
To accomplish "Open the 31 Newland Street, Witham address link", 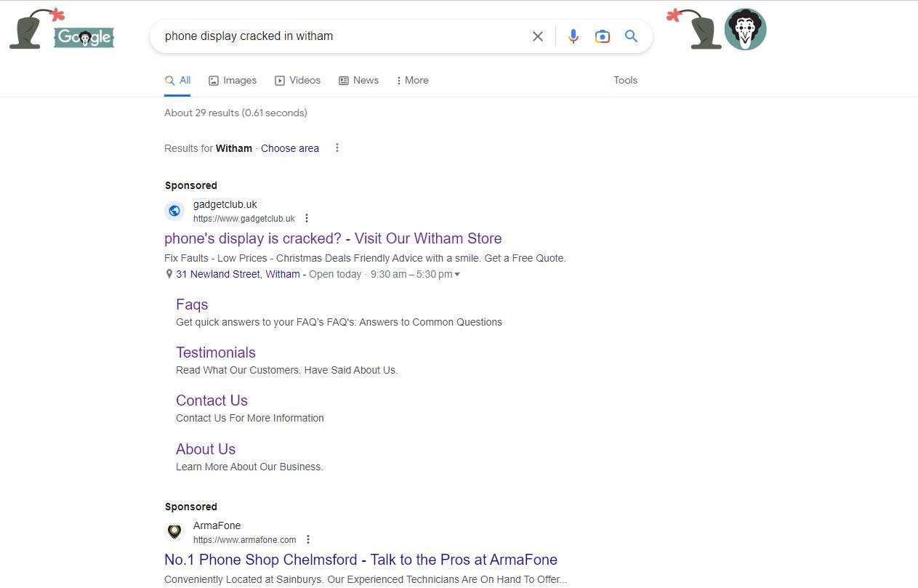I will (x=238, y=274).
